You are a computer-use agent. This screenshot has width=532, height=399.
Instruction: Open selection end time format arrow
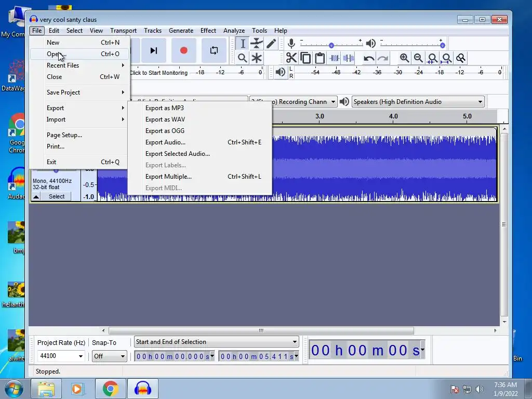[x=297, y=356]
